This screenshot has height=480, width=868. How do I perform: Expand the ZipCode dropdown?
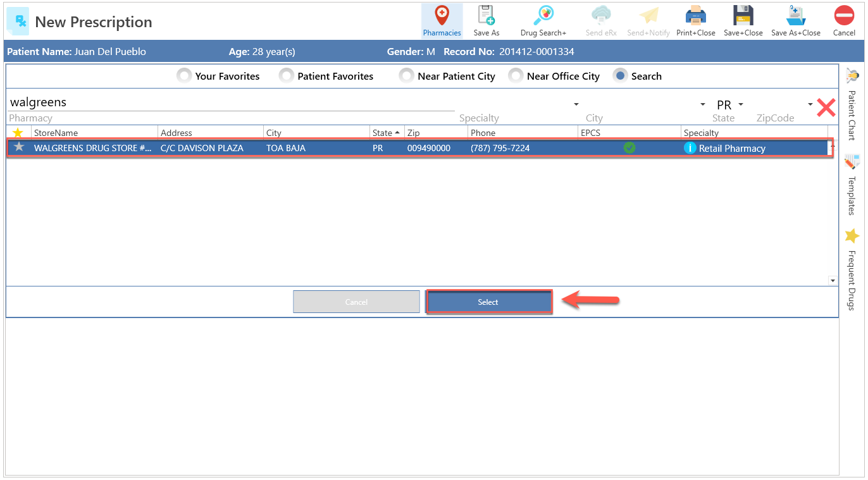810,104
